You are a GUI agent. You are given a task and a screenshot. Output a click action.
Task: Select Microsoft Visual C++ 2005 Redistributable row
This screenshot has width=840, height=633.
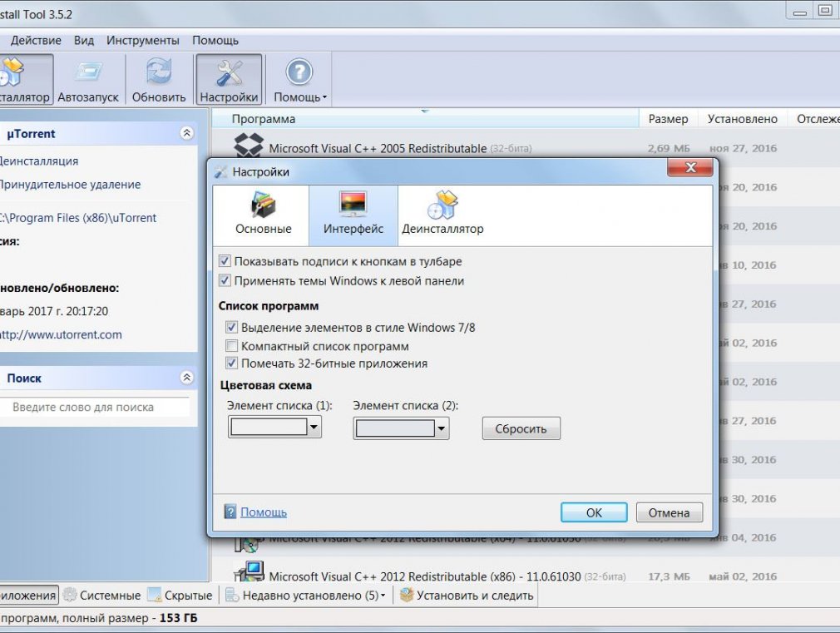525,147
